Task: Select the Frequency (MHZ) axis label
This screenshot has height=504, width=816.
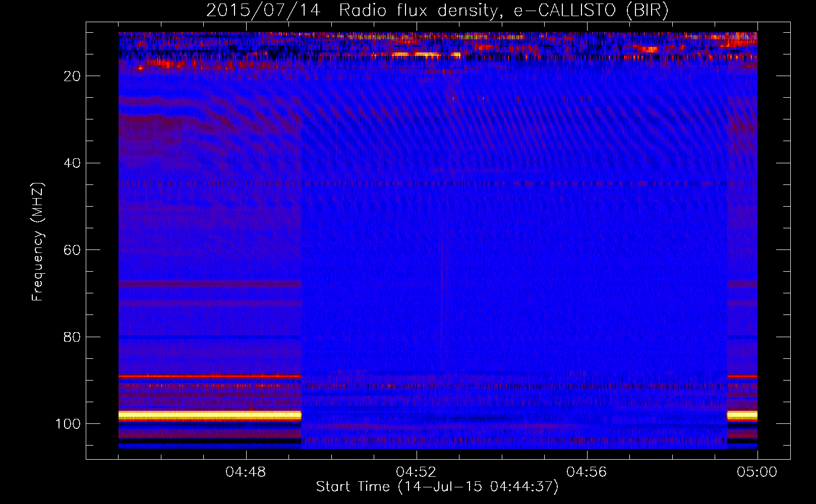Action: tap(38, 241)
